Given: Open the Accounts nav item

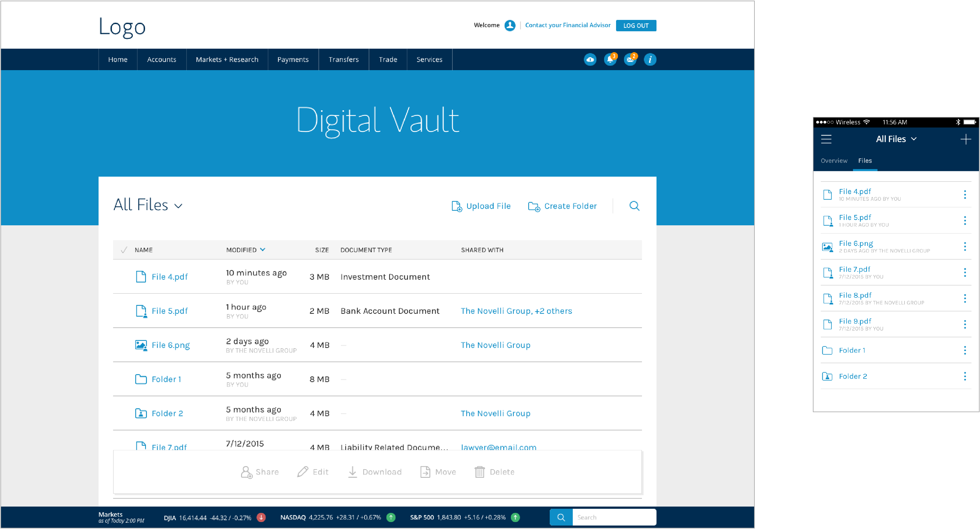Looking at the screenshot, I should pyautogui.click(x=162, y=60).
